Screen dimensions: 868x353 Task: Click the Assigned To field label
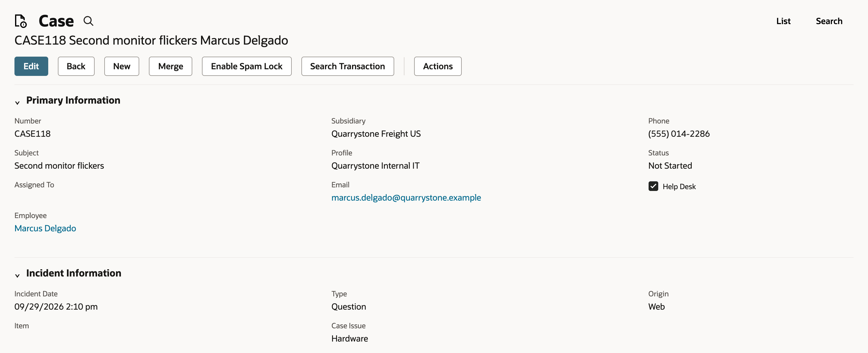coord(34,185)
